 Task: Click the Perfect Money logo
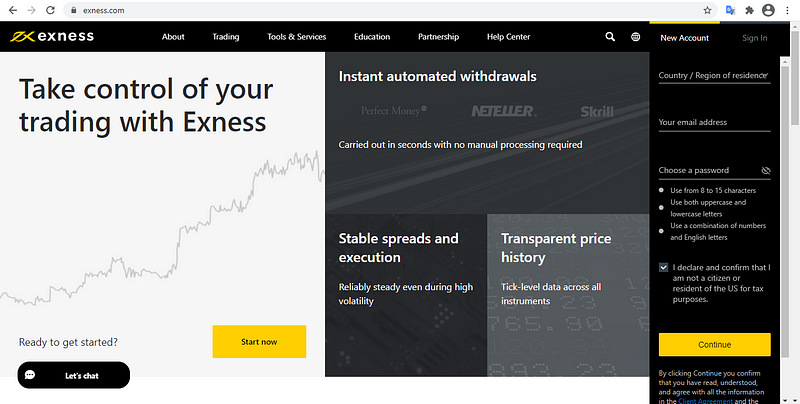click(x=393, y=111)
